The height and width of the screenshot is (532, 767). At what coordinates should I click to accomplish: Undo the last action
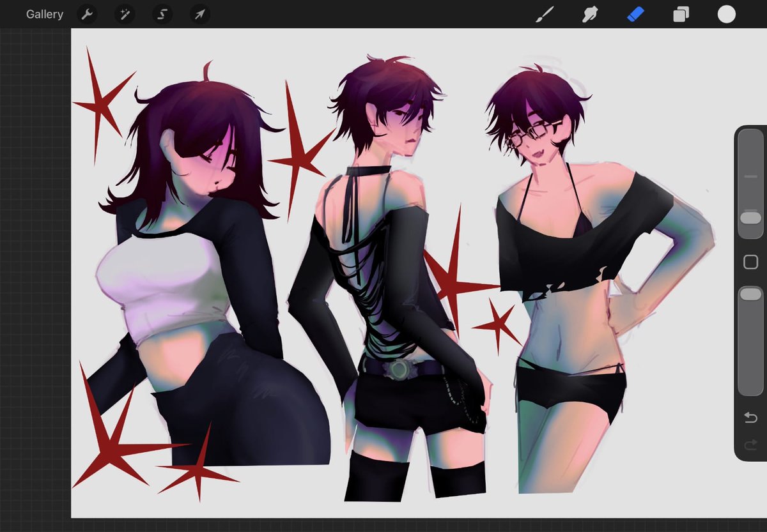point(750,418)
